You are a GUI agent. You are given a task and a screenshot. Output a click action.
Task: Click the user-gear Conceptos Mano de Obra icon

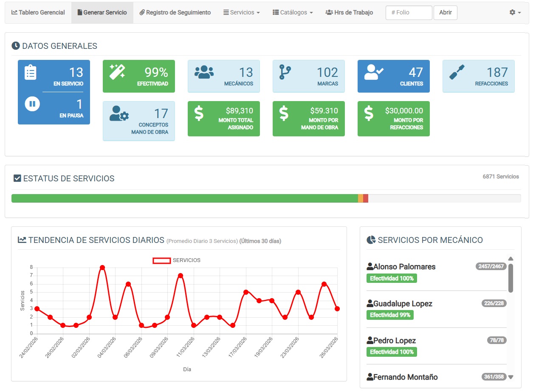(x=119, y=113)
